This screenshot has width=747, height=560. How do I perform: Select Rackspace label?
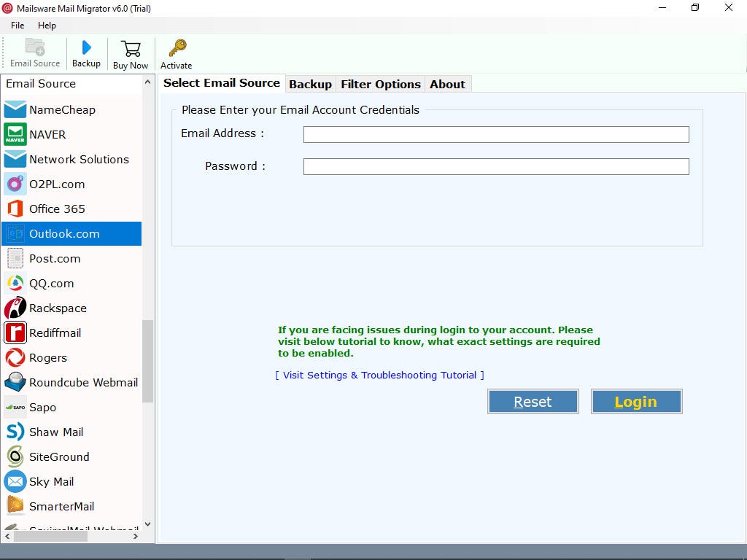click(58, 308)
